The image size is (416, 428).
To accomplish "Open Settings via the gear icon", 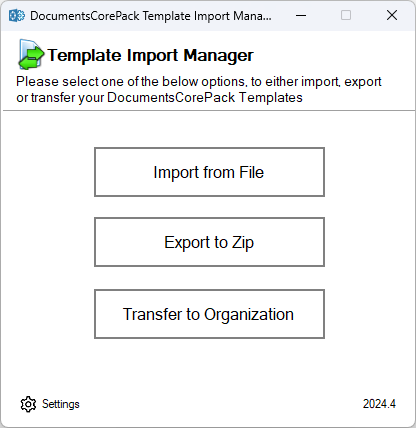I will tap(28, 404).
